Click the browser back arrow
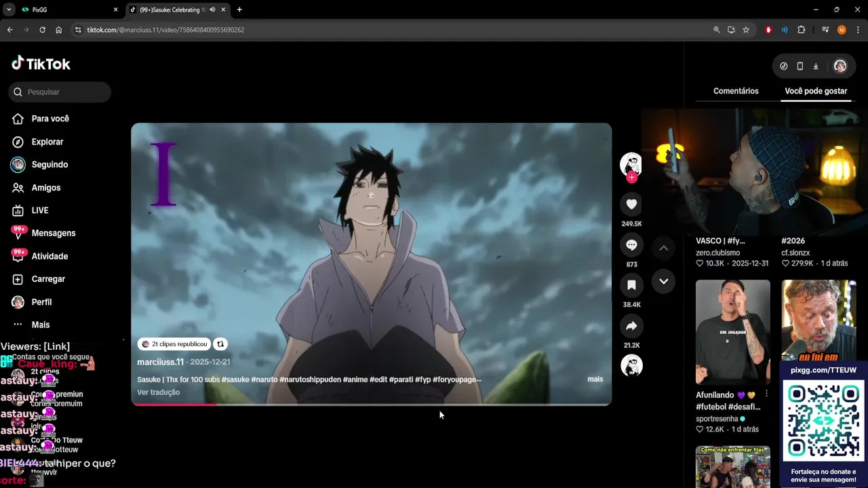Viewport: 868px width, 488px height. coord(9,30)
